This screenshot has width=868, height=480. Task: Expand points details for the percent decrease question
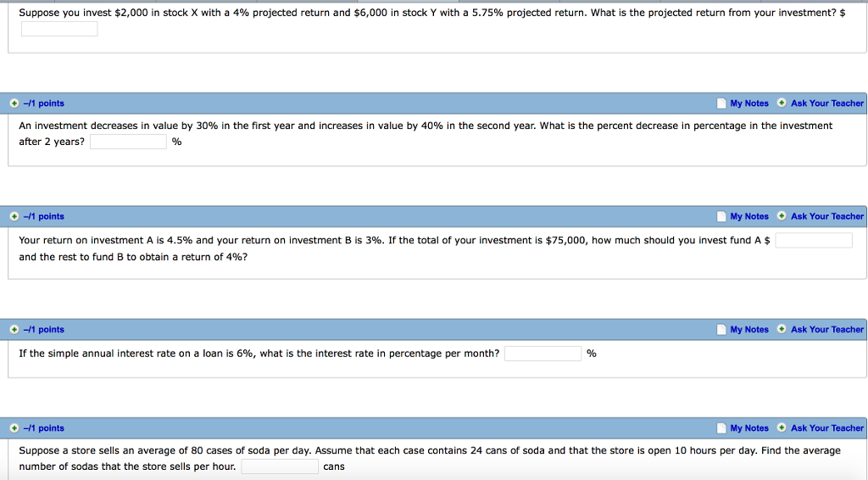pyautogui.click(x=14, y=103)
